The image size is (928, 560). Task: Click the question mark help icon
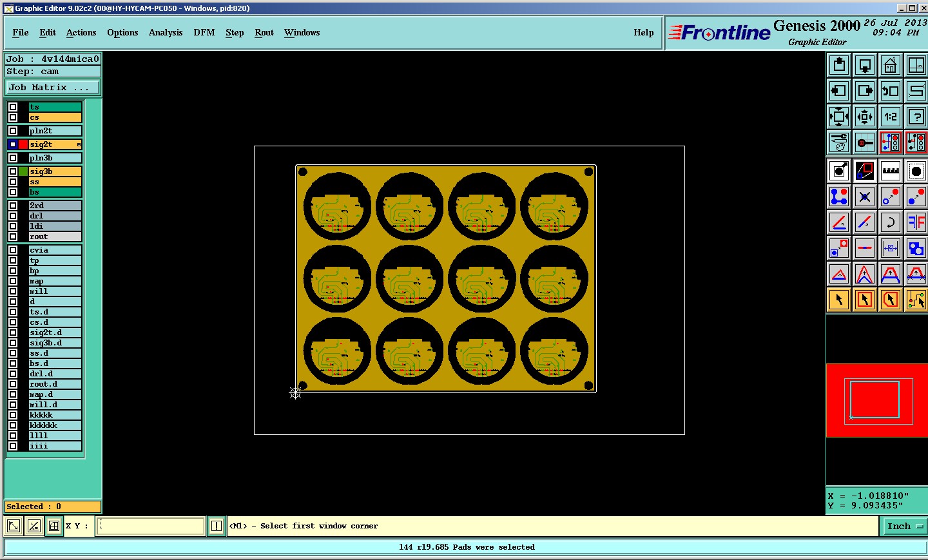[916, 117]
